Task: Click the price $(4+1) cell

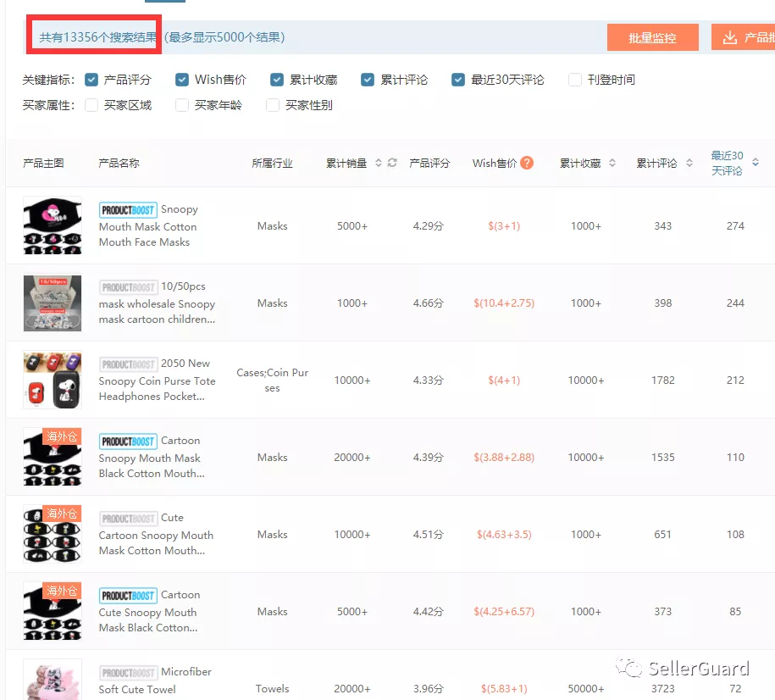Action: coord(504,380)
